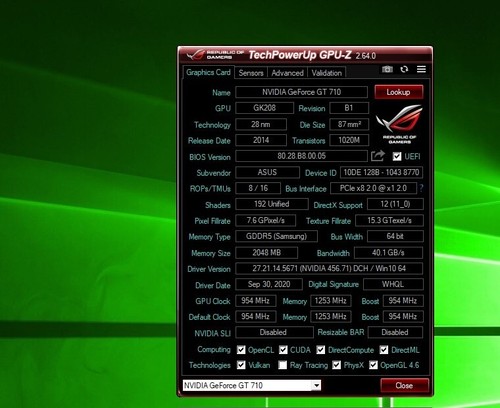
Task: Click the BIOS Version field 80.28.B8.00.05
Action: [x=301, y=156]
